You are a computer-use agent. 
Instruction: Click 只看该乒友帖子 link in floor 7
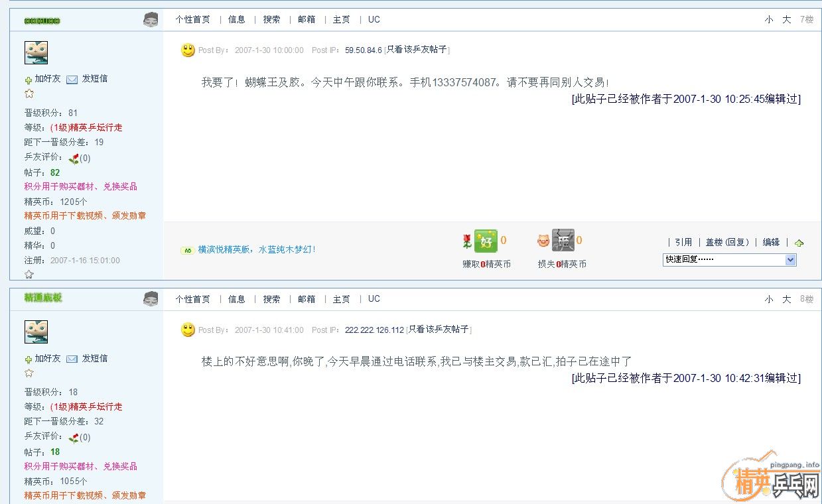click(x=417, y=50)
